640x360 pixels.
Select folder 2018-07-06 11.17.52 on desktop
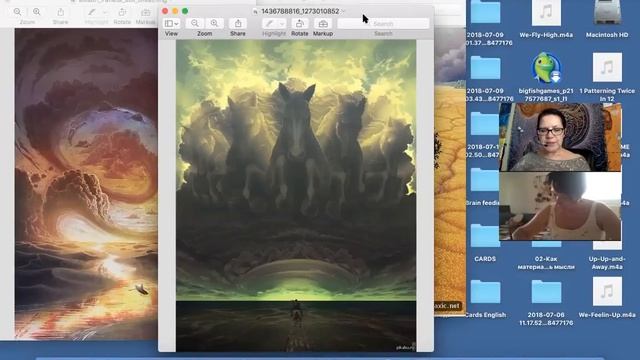(x=546, y=292)
